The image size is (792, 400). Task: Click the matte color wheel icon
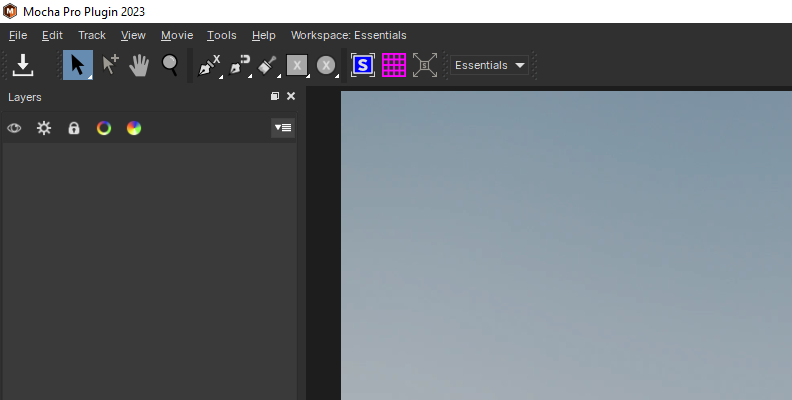coord(134,128)
